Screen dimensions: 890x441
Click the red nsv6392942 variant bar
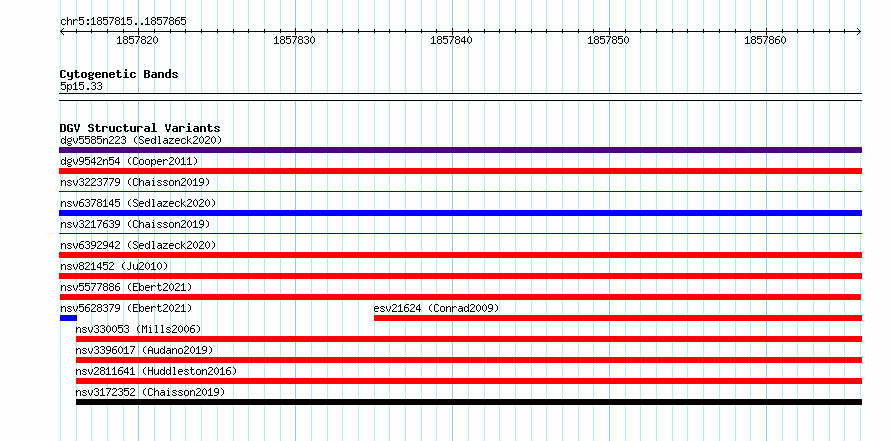click(460, 255)
